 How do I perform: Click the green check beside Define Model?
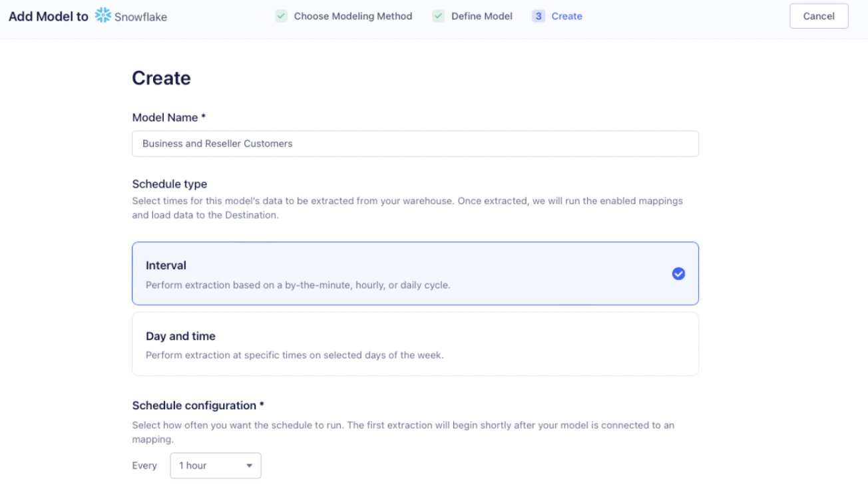point(438,15)
